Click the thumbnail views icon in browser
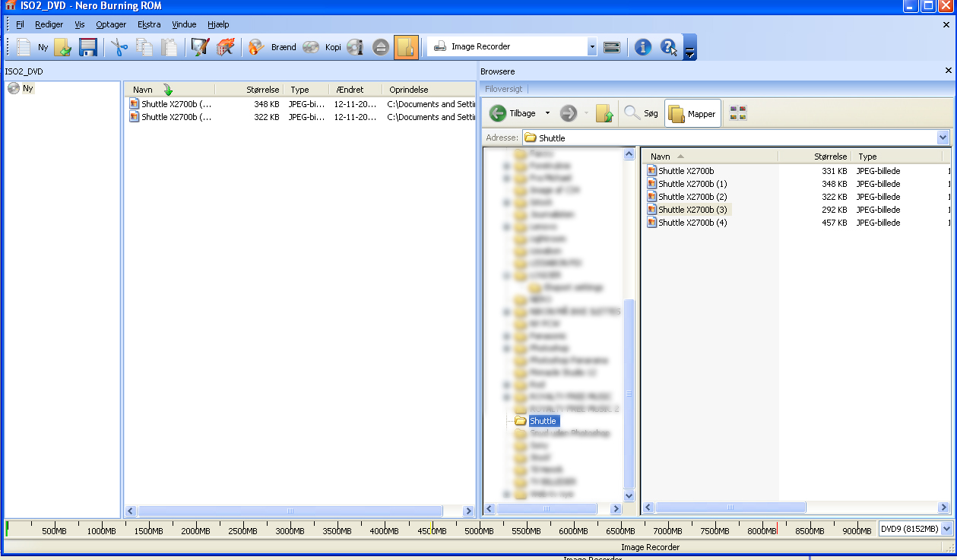The image size is (957, 560). 737,114
